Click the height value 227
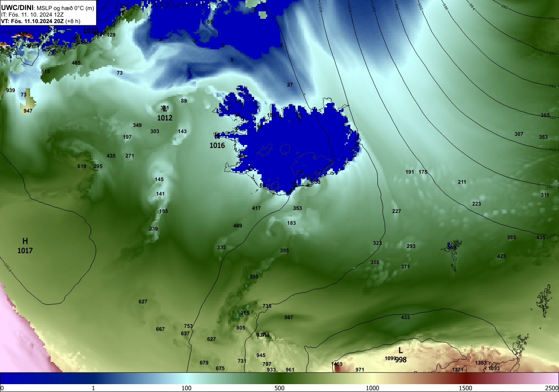The width and height of the screenshot is (559, 392). (x=397, y=211)
